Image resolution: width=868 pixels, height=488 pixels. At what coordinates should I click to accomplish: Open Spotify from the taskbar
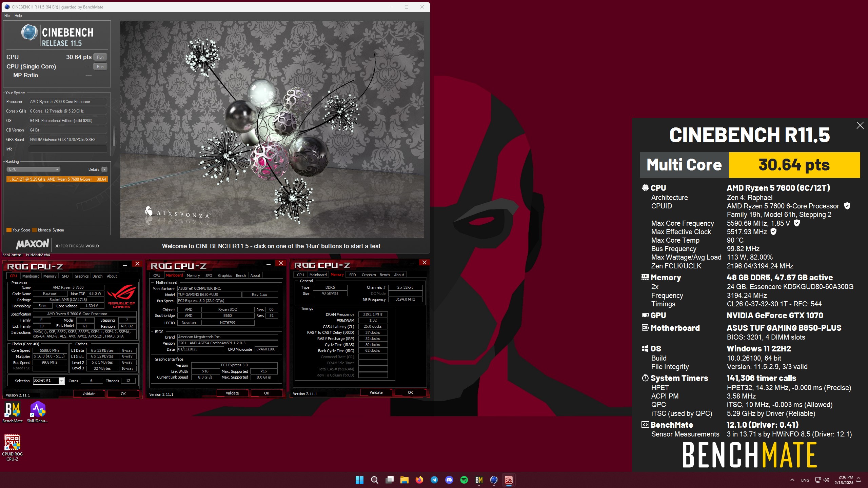click(x=464, y=480)
